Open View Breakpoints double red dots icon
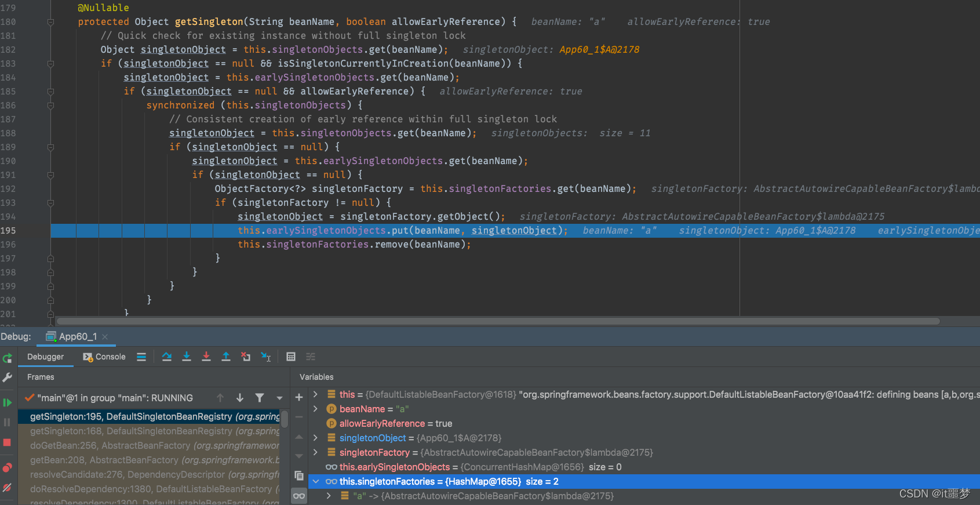This screenshot has height=505, width=980. (7, 467)
